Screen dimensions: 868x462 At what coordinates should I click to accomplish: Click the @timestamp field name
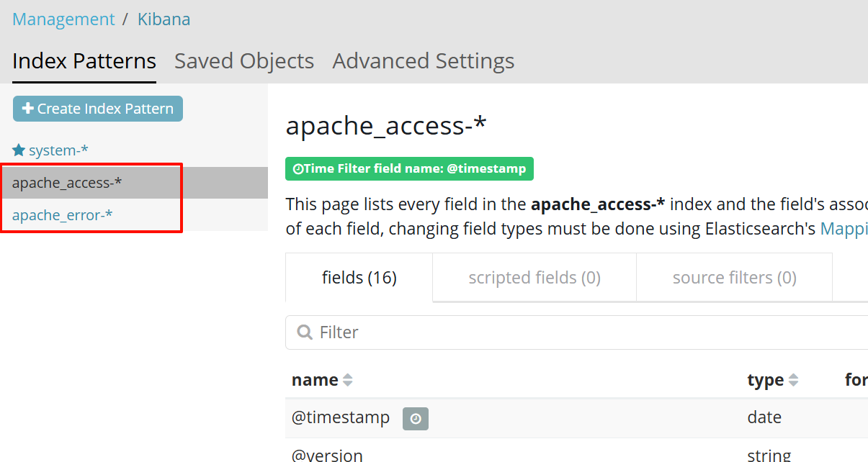tap(341, 417)
